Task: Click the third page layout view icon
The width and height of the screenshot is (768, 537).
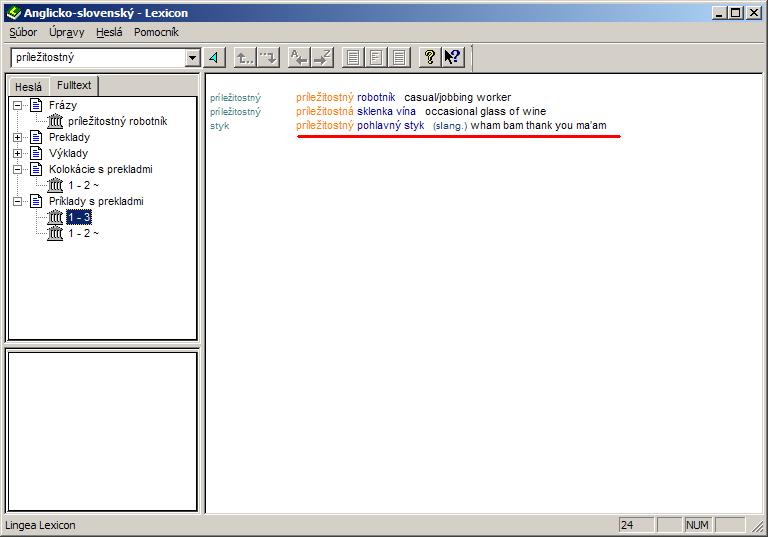Action: point(399,58)
